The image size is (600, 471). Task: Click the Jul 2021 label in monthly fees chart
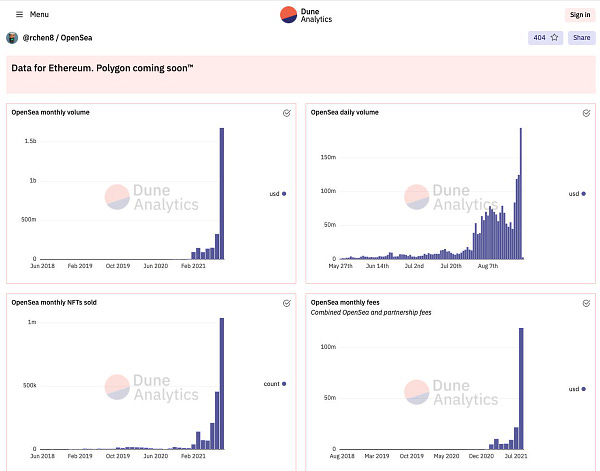(516, 456)
